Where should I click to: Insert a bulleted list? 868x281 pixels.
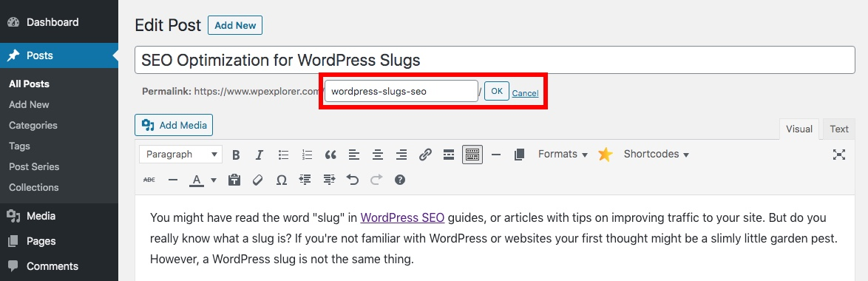click(283, 155)
